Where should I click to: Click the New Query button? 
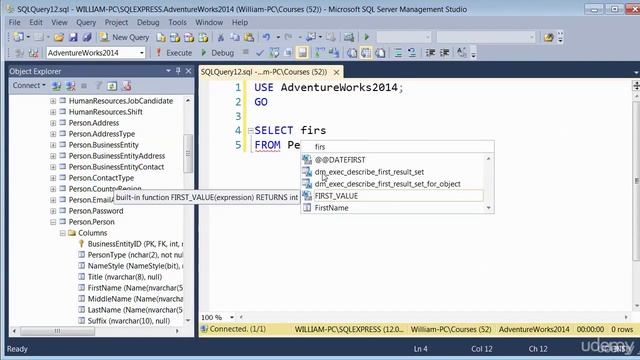tap(124, 38)
